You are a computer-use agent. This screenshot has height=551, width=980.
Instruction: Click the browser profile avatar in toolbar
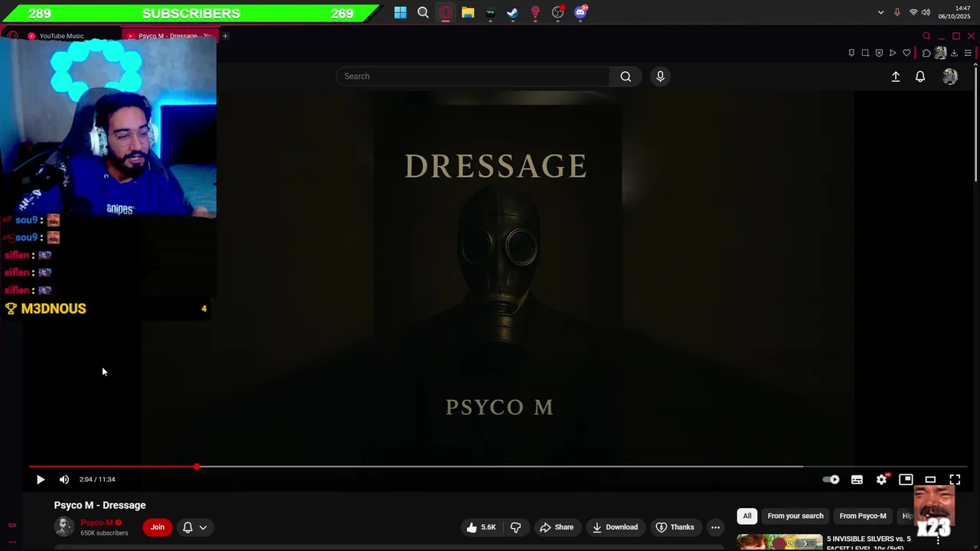tap(940, 53)
